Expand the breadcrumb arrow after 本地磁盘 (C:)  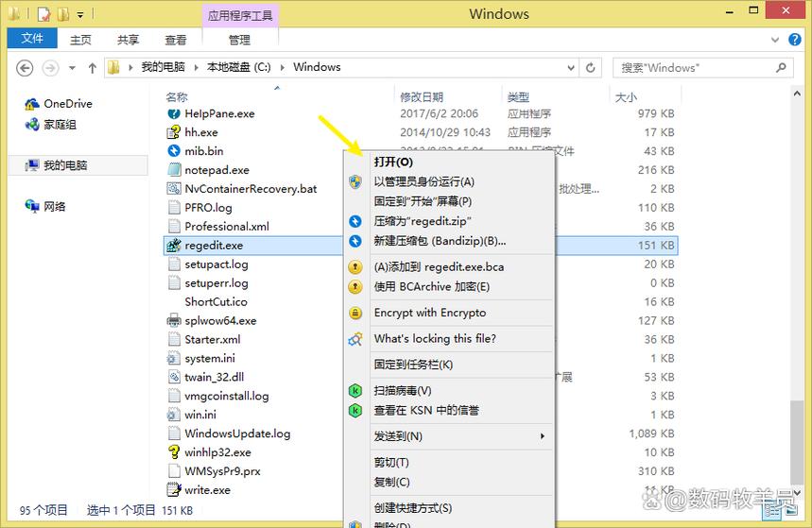[283, 67]
